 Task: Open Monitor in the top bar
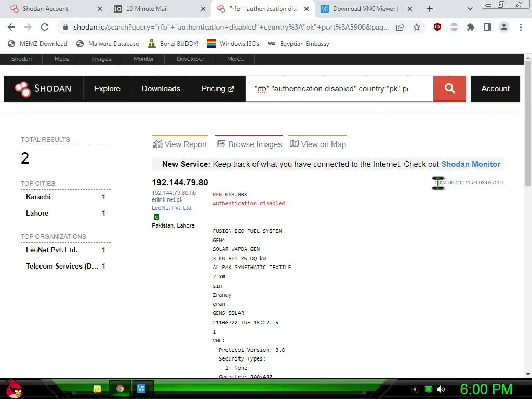pos(143,59)
